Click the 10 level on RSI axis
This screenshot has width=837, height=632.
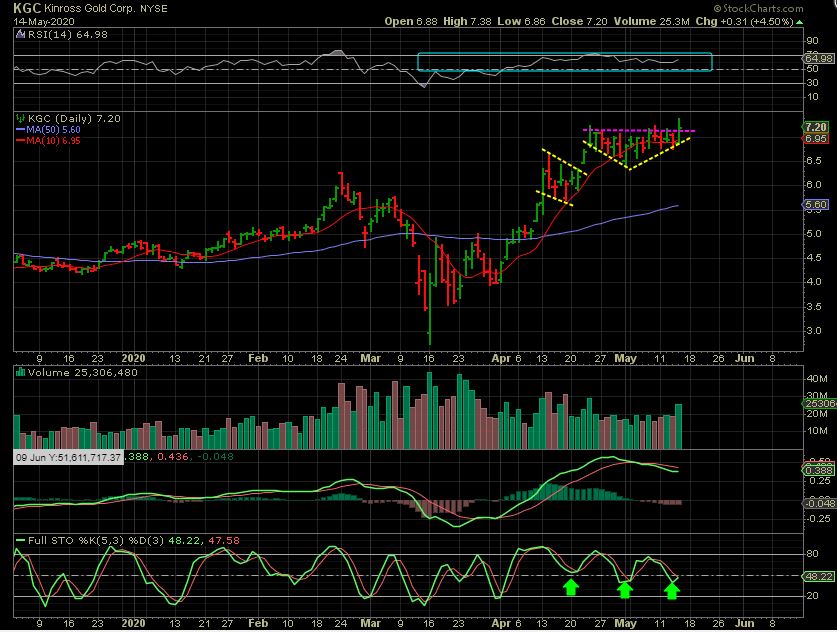click(812, 97)
